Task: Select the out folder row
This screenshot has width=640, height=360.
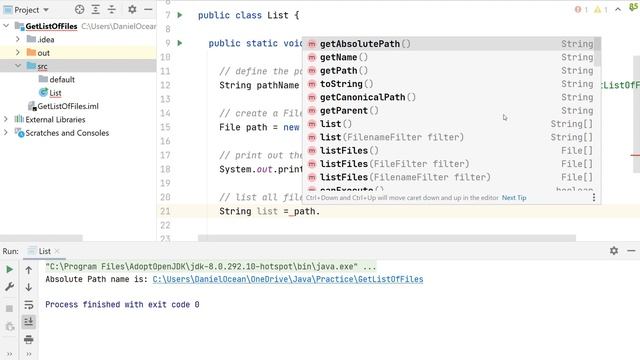Action: 78,53
